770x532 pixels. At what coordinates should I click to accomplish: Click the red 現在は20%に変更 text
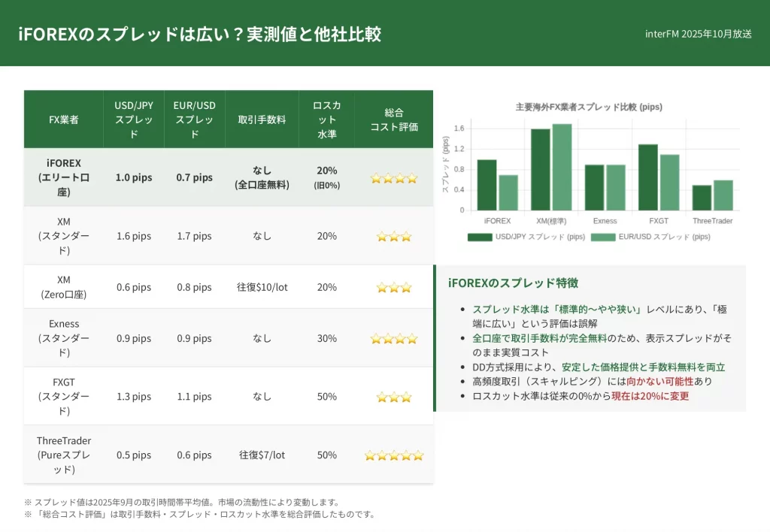coord(650,395)
